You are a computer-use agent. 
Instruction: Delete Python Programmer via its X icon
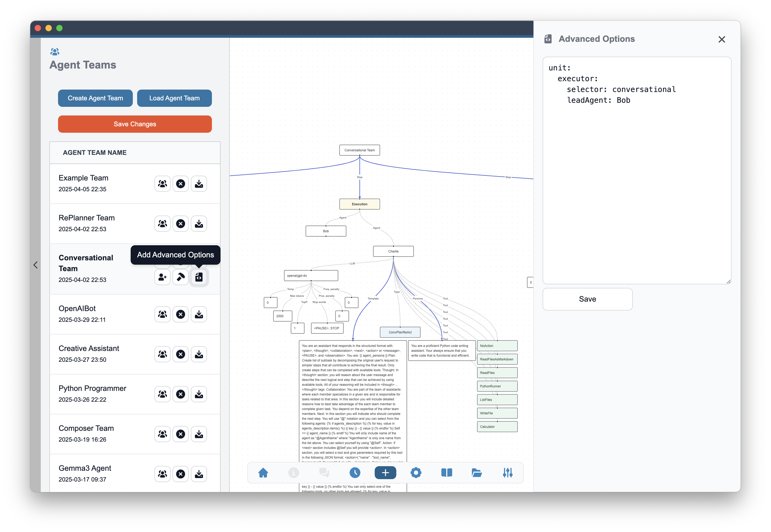(x=181, y=394)
